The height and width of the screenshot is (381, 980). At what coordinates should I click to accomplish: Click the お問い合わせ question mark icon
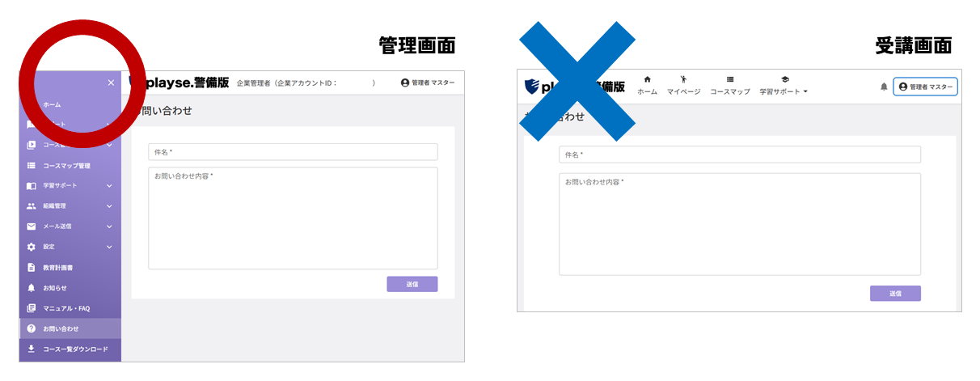click(32, 328)
